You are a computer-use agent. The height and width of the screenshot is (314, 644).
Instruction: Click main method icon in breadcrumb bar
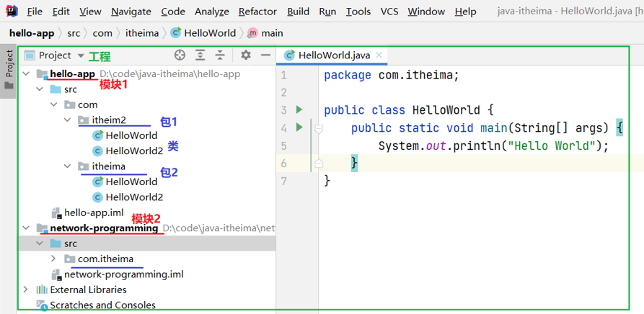tap(252, 33)
